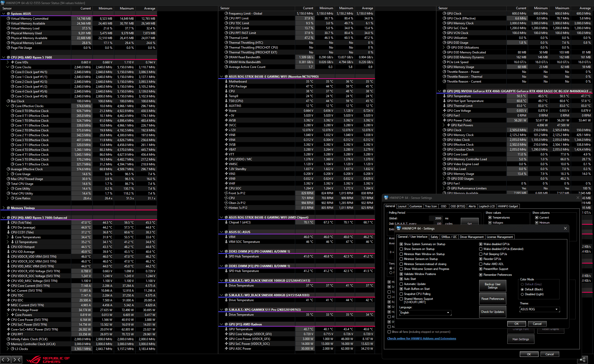Expand the GPU Rail Powers row
This screenshot has height=364, width=594.
[444, 125]
